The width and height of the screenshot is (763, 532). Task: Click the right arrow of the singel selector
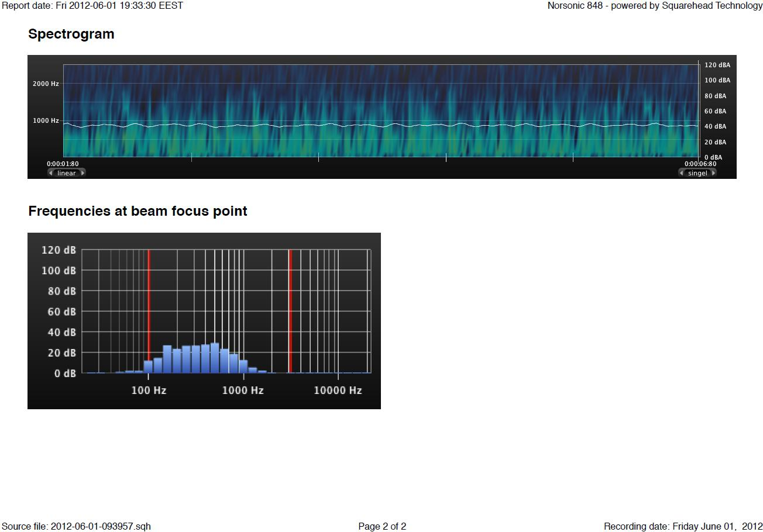[713, 173]
